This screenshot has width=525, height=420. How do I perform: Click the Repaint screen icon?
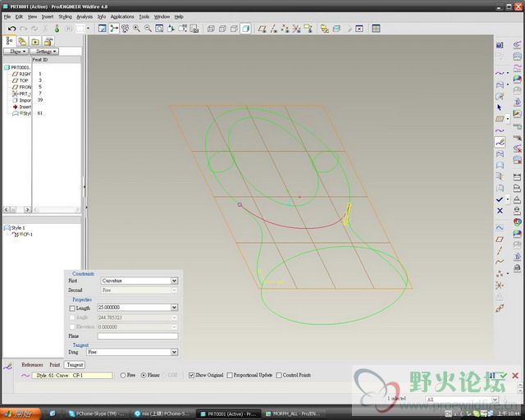coord(103,29)
